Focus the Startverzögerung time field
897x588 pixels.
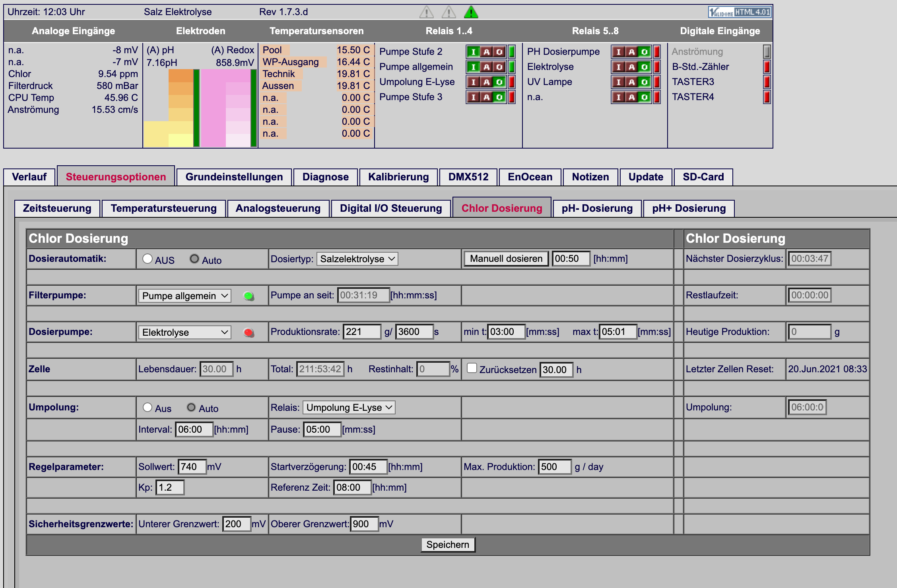369,467
